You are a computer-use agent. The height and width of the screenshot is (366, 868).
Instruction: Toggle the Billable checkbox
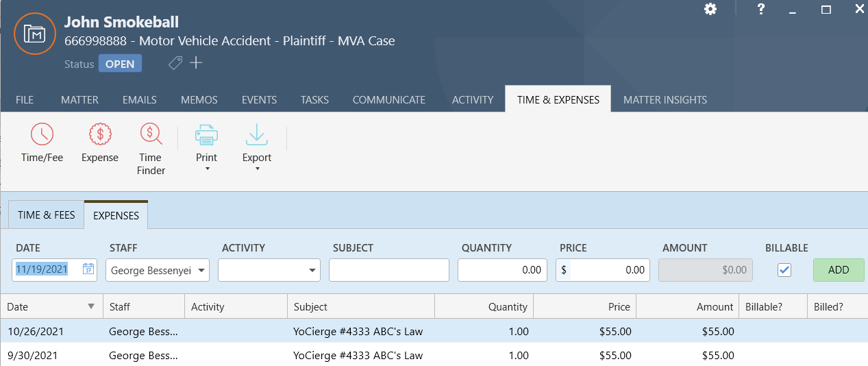coord(784,270)
